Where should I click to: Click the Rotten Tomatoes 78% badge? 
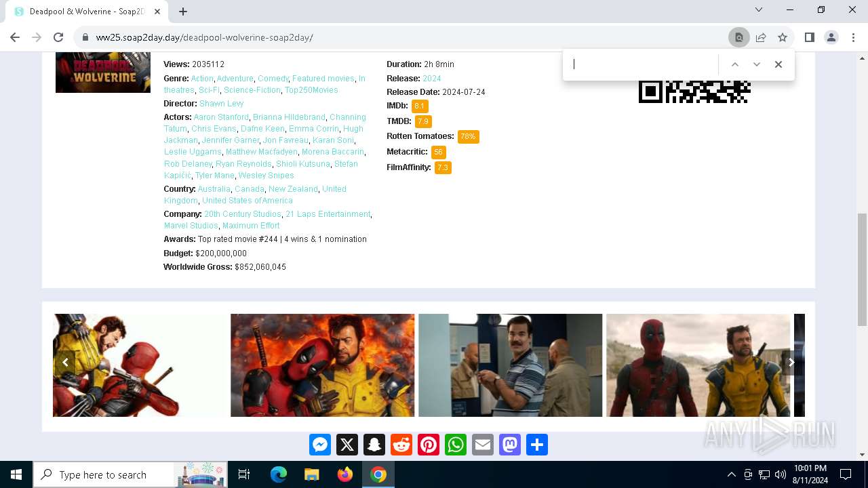point(469,137)
